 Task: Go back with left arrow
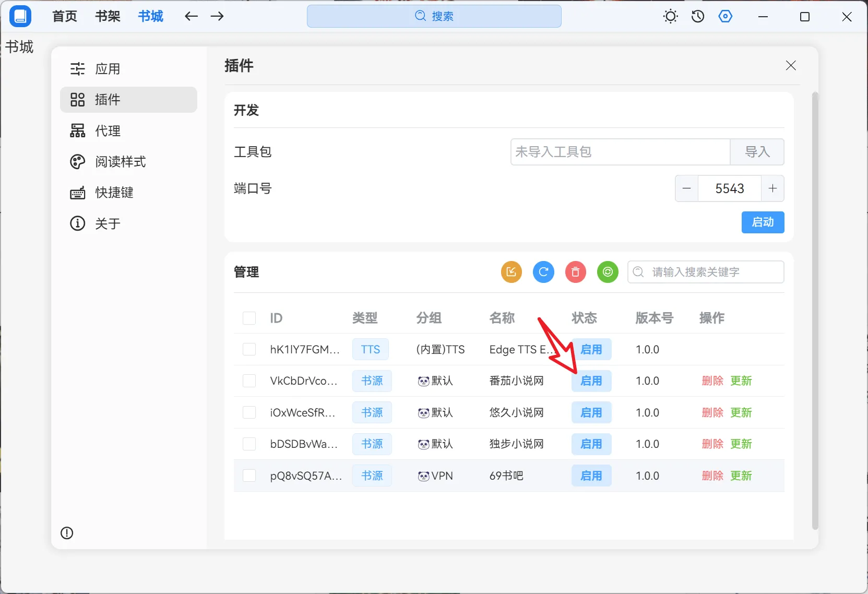192,16
